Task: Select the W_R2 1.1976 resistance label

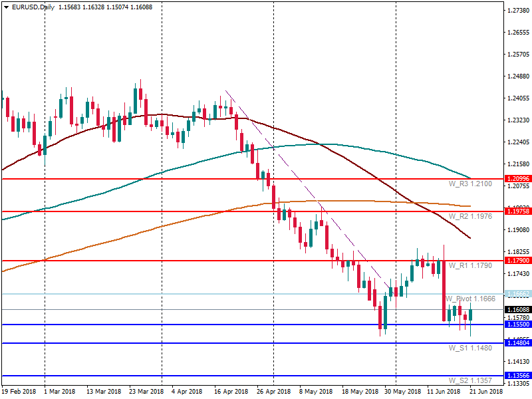Action: tap(470, 217)
